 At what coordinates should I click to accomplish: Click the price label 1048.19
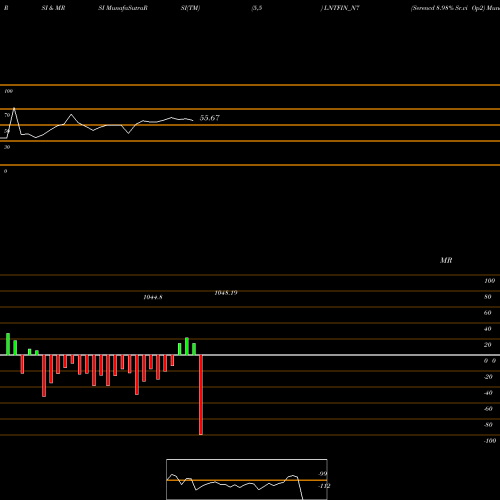point(226,293)
